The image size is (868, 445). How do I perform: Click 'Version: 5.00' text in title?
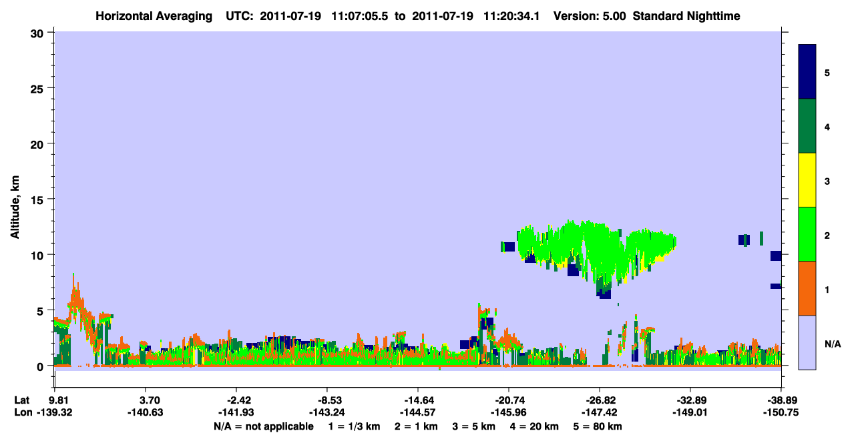(590, 16)
